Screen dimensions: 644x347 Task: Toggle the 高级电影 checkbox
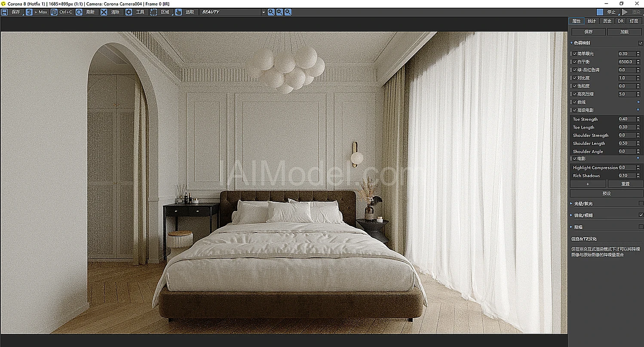575,110
